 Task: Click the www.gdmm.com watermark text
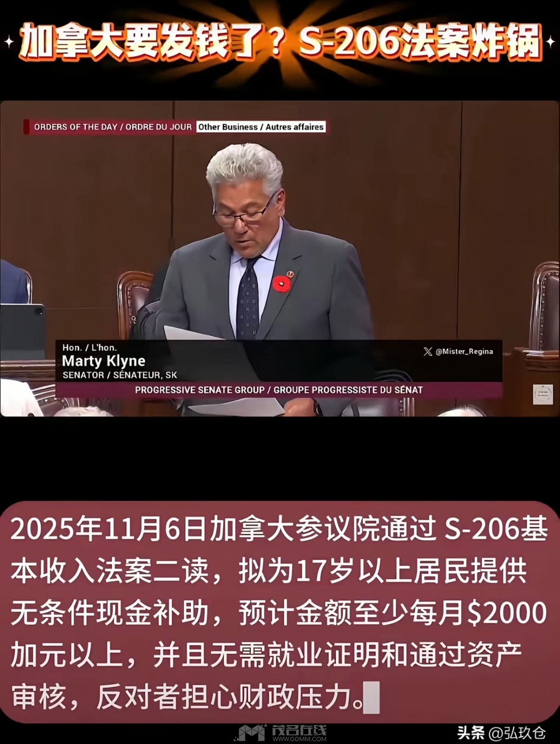(299, 738)
